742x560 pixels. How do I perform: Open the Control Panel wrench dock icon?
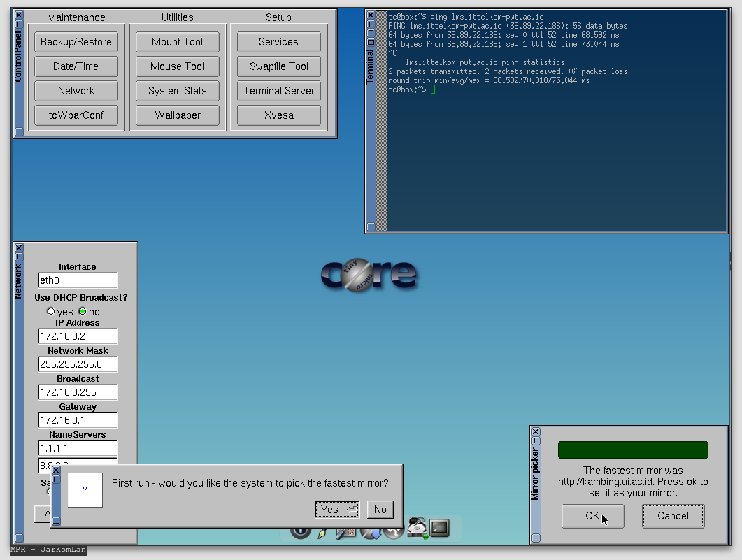[x=346, y=532]
